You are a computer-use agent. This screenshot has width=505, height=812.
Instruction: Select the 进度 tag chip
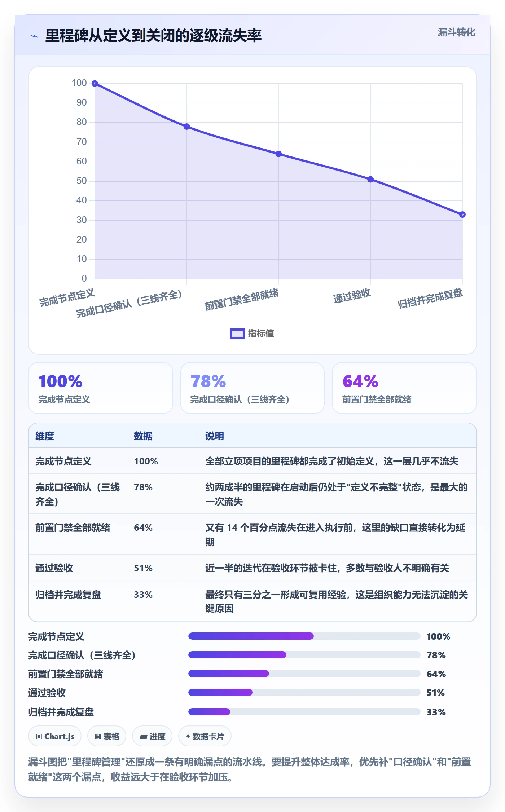152,736
